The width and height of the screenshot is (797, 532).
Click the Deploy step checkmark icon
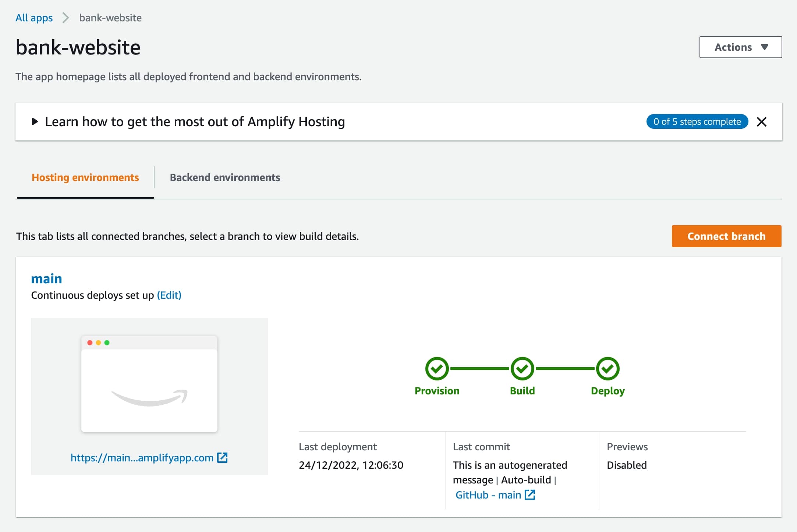608,368
